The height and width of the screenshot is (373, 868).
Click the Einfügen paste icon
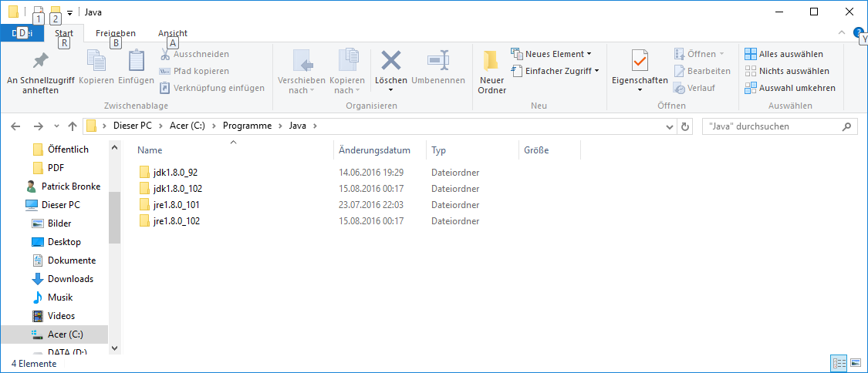[x=136, y=62]
